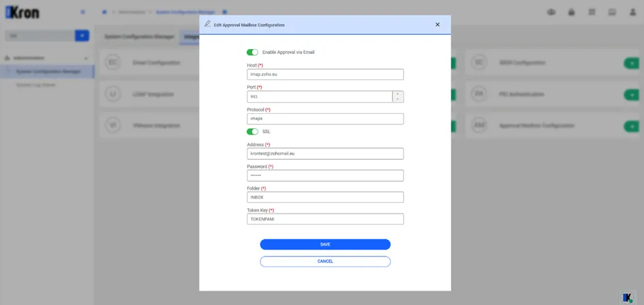Toggle the Enable Approval via Email switch
The width and height of the screenshot is (644, 305).
(252, 53)
